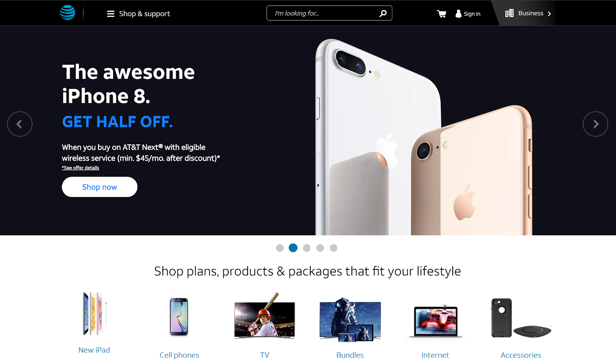Advance carousel with right arrow
The image size is (616, 364).
point(595,124)
